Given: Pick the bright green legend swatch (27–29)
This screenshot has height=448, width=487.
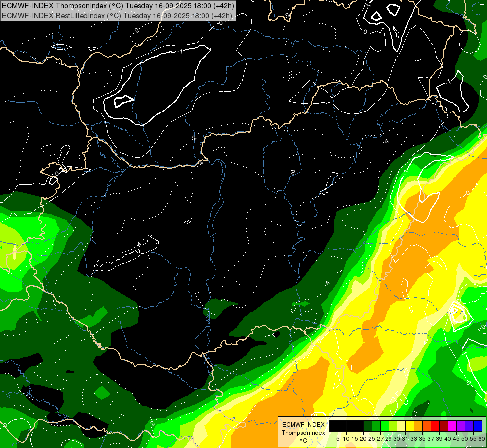Looking at the screenshot, I should click(385, 426).
